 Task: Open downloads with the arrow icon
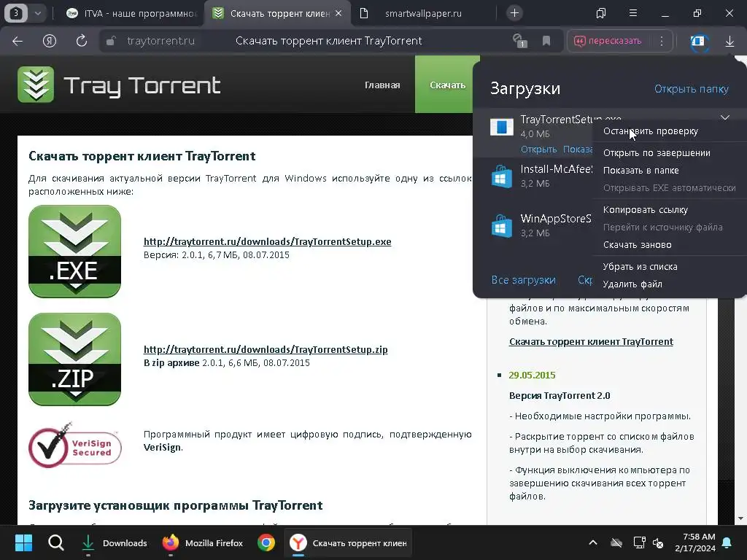pos(729,42)
